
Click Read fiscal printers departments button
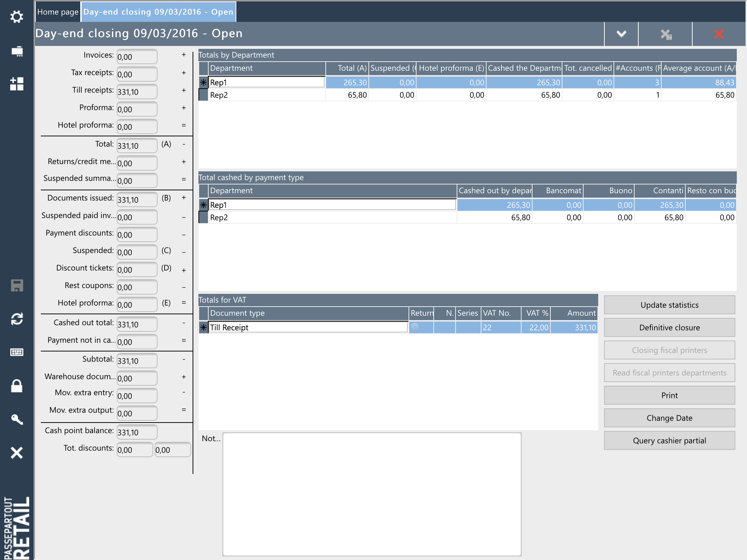(669, 373)
